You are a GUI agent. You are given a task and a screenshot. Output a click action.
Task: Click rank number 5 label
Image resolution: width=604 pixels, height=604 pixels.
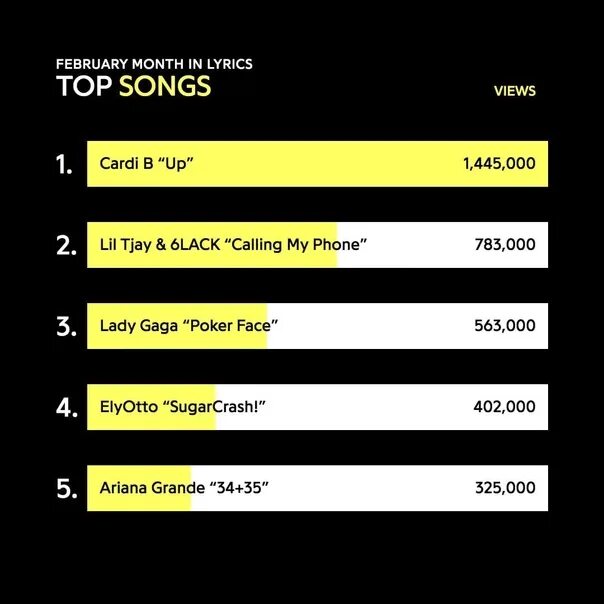point(66,489)
